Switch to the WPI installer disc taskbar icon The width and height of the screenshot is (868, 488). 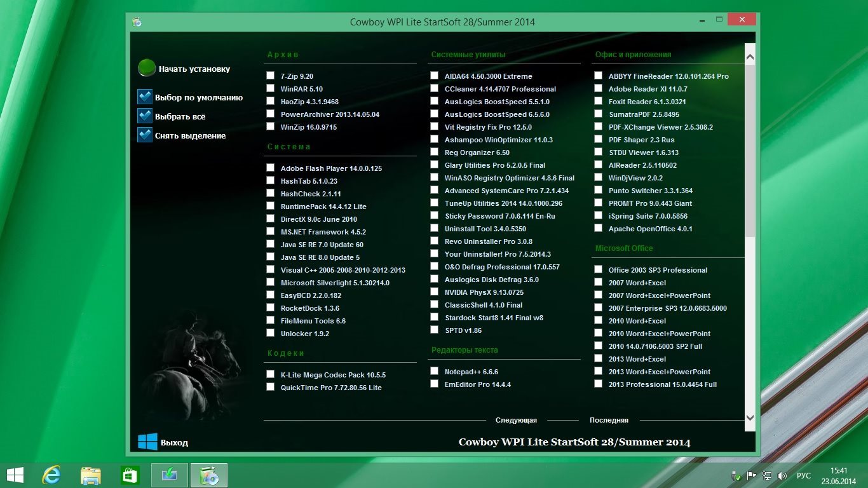pyautogui.click(x=209, y=475)
